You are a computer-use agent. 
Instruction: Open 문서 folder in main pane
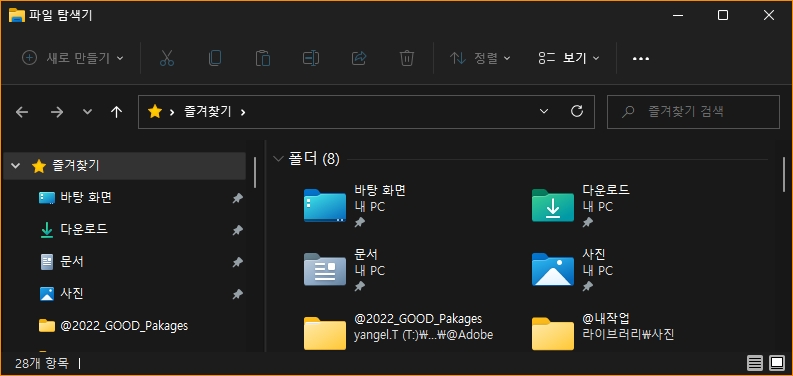click(325, 269)
